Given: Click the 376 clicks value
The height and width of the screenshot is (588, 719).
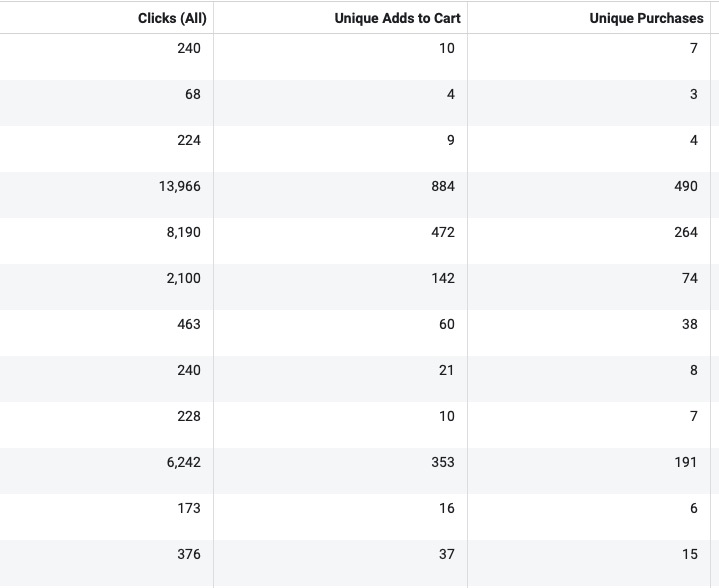Looking at the screenshot, I should 189,554.
